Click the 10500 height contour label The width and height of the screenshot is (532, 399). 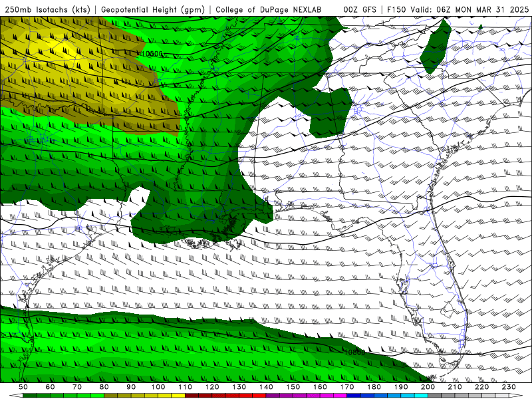[151, 54]
